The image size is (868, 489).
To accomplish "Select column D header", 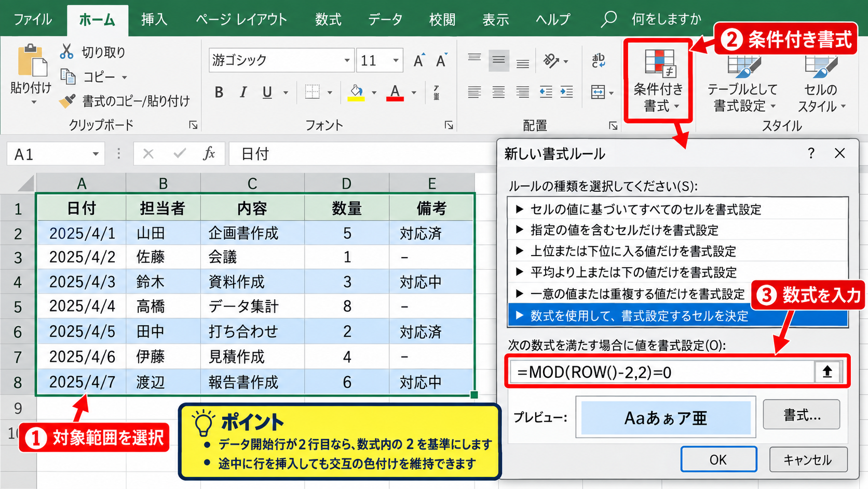I will 346,183.
